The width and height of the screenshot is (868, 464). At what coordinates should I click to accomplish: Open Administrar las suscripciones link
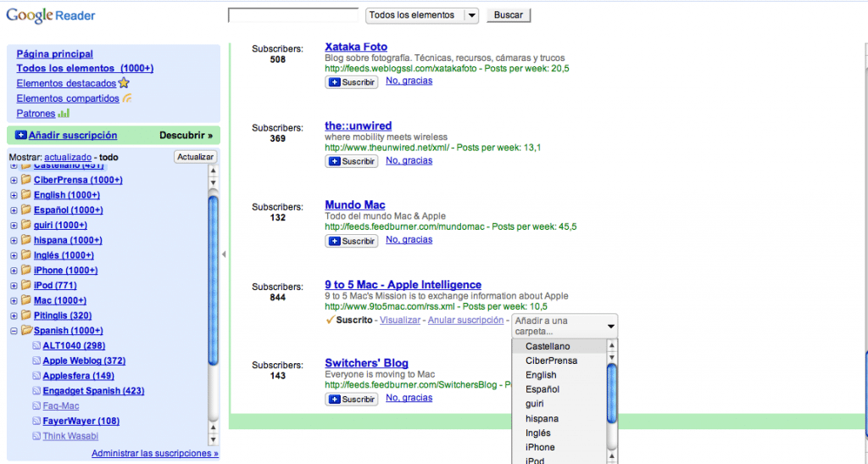[x=155, y=453]
